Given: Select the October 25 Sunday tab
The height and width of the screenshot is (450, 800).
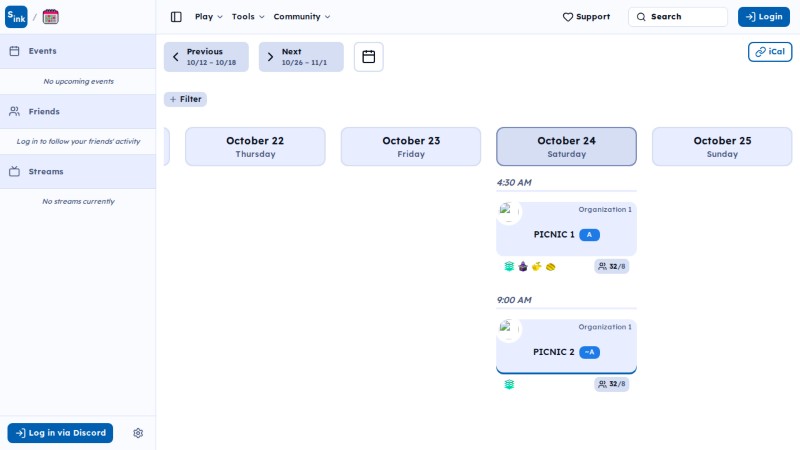Looking at the screenshot, I should [722, 146].
